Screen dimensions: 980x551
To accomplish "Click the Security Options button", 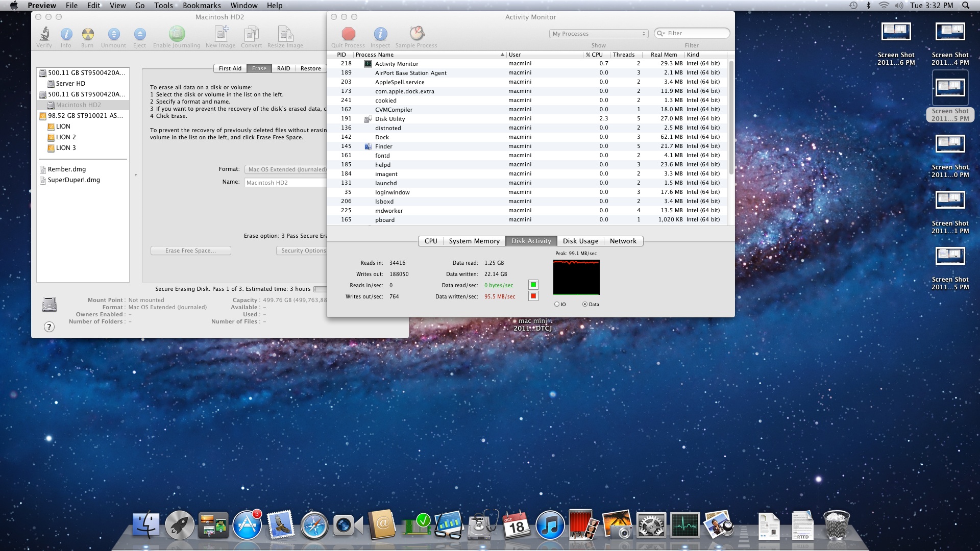I will pyautogui.click(x=302, y=251).
